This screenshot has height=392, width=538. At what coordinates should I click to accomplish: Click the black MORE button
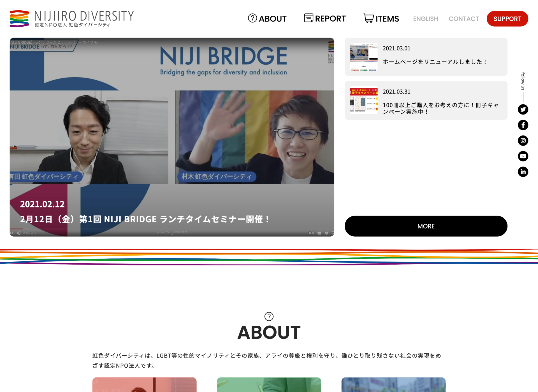[426, 226]
